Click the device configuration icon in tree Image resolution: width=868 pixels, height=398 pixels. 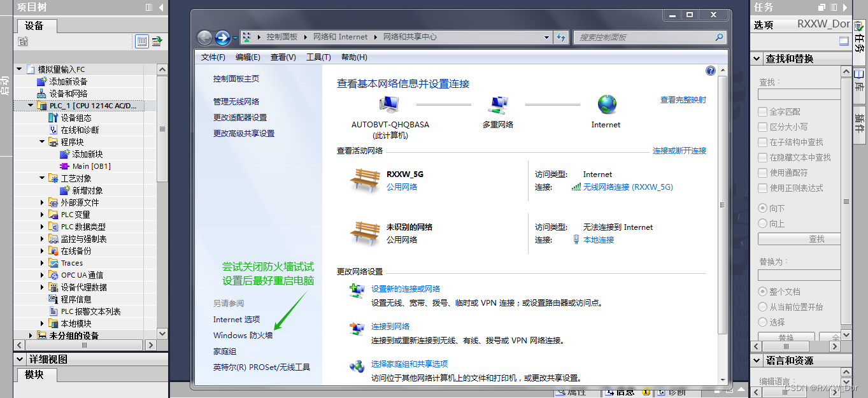pos(53,118)
